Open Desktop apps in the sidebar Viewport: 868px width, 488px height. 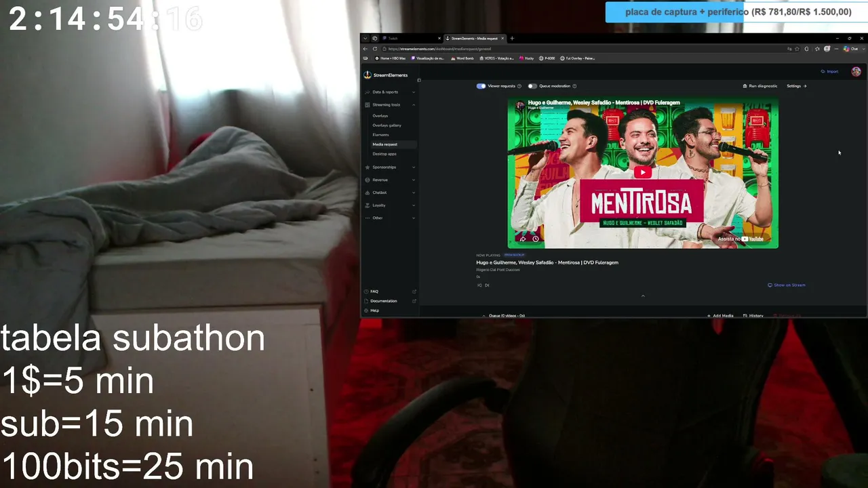pos(384,154)
